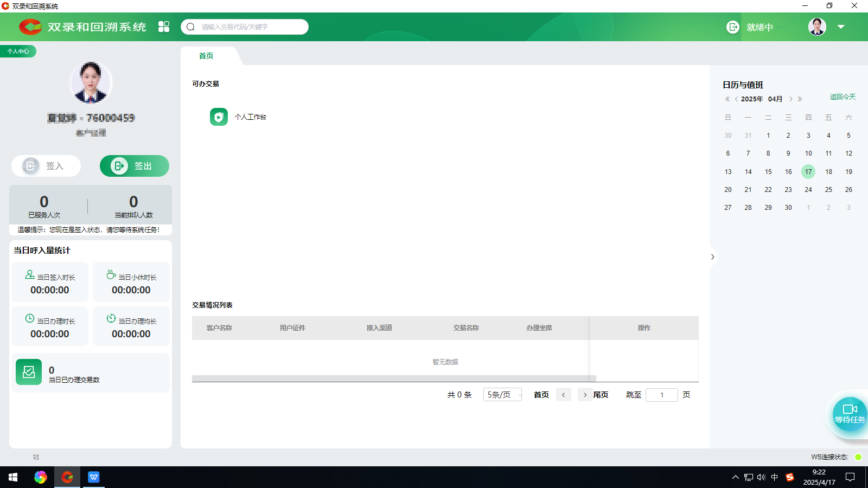Open the app grid menu icon
This screenshot has height=488, width=868.
[x=164, y=27]
